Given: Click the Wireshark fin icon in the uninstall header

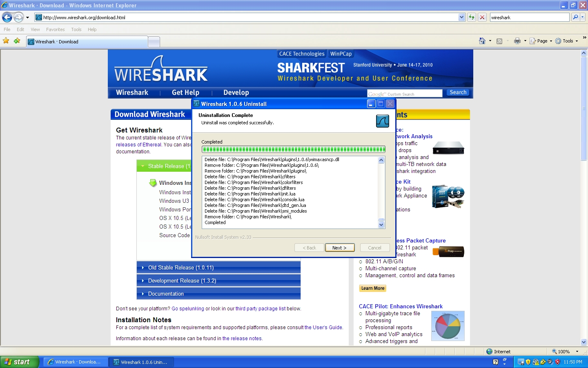Looking at the screenshot, I should point(383,121).
